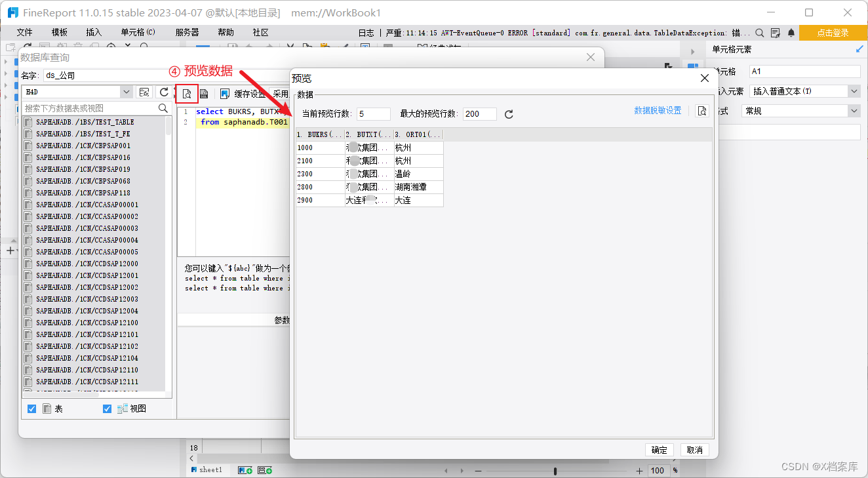Click the connection settings icon next to H4D
The height and width of the screenshot is (478, 868).
[144, 92]
